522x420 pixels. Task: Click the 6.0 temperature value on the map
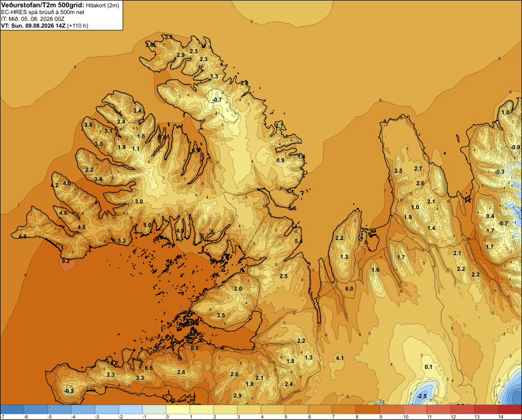click(x=349, y=289)
